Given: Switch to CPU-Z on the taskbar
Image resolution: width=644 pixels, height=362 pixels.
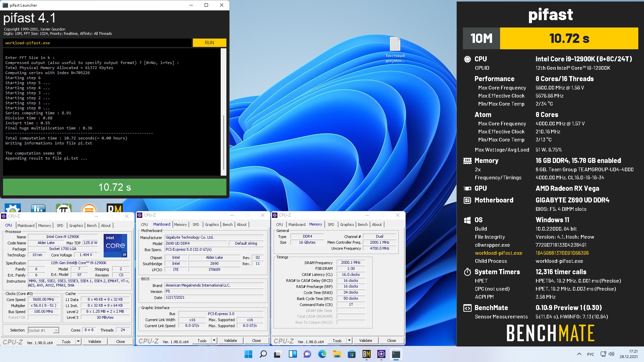Looking at the screenshot, I should click(381, 354).
